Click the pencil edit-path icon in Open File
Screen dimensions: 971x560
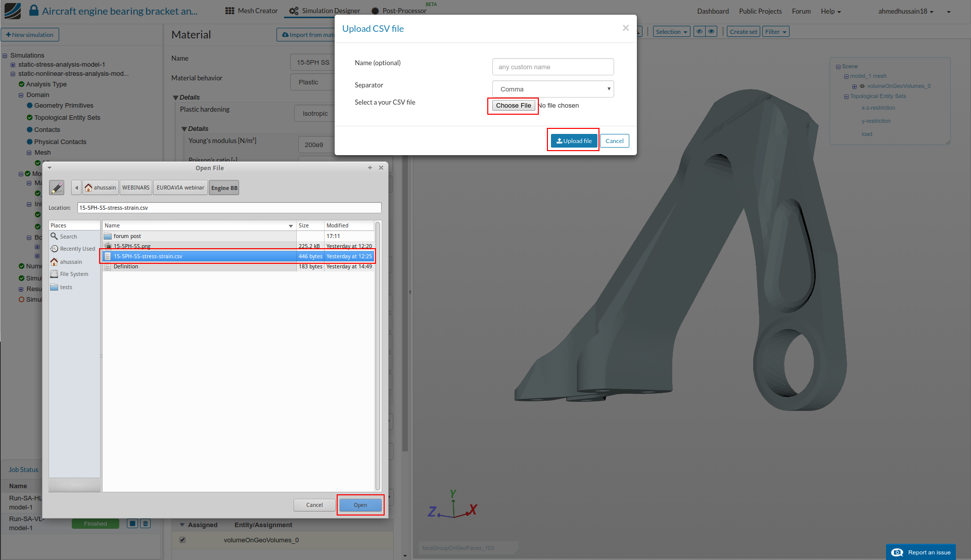(x=57, y=188)
